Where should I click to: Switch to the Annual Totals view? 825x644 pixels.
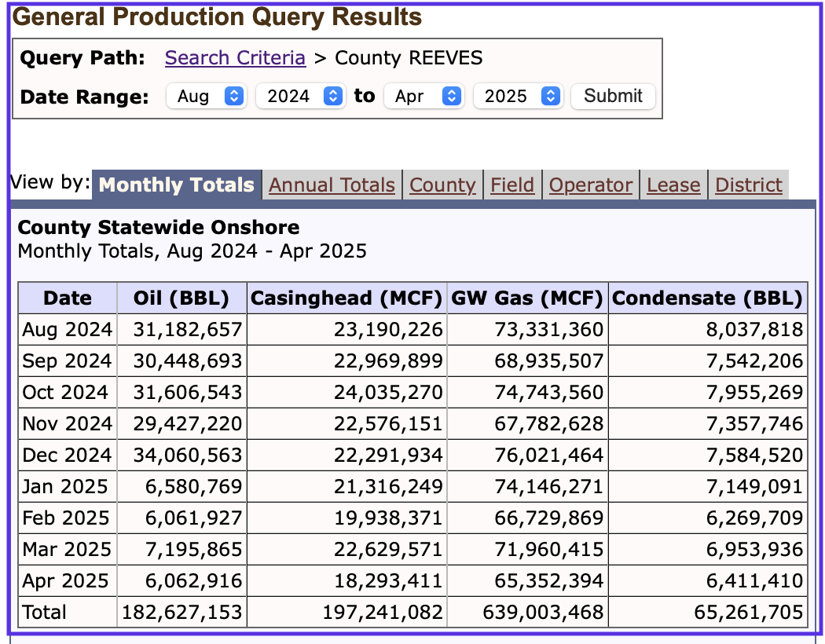pos(332,185)
